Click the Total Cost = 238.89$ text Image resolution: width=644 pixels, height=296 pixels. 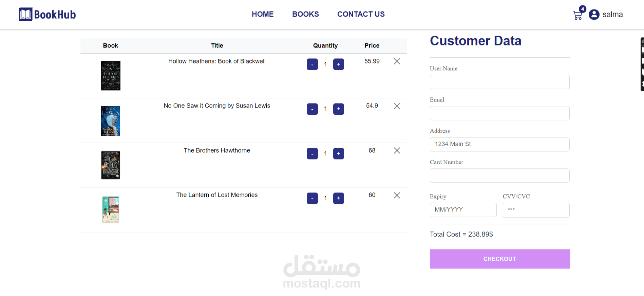461,235
